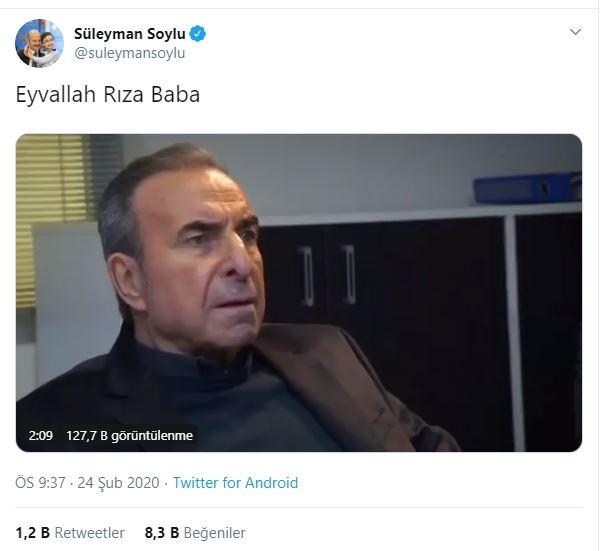Click the blue binder in video thumbnail
This screenshot has width=601, height=551.
(527, 189)
